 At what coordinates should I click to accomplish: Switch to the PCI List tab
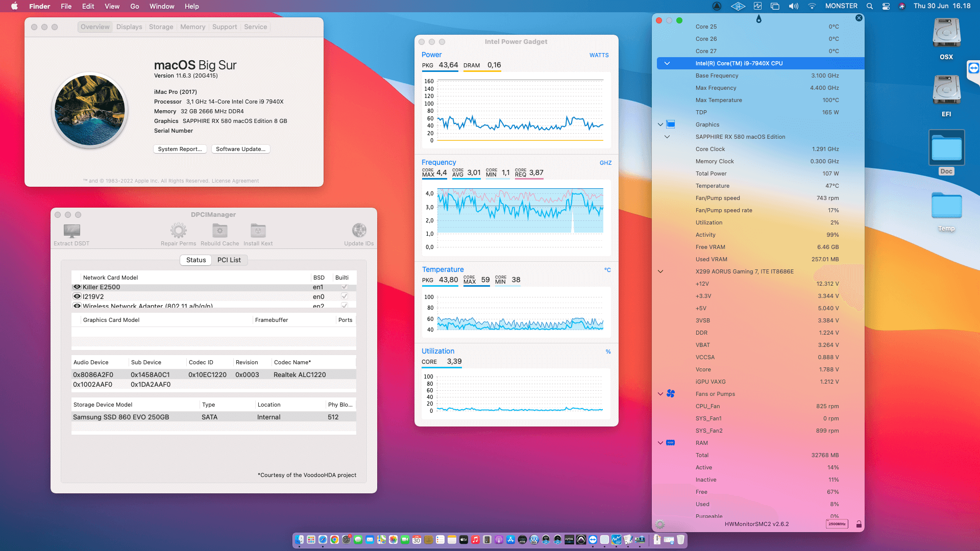[x=229, y=260]
